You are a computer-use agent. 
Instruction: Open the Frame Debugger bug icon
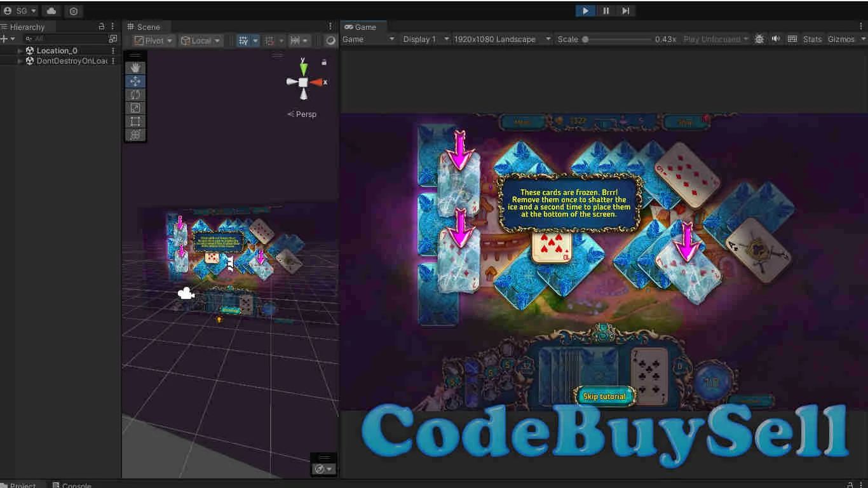pos(759,39)
